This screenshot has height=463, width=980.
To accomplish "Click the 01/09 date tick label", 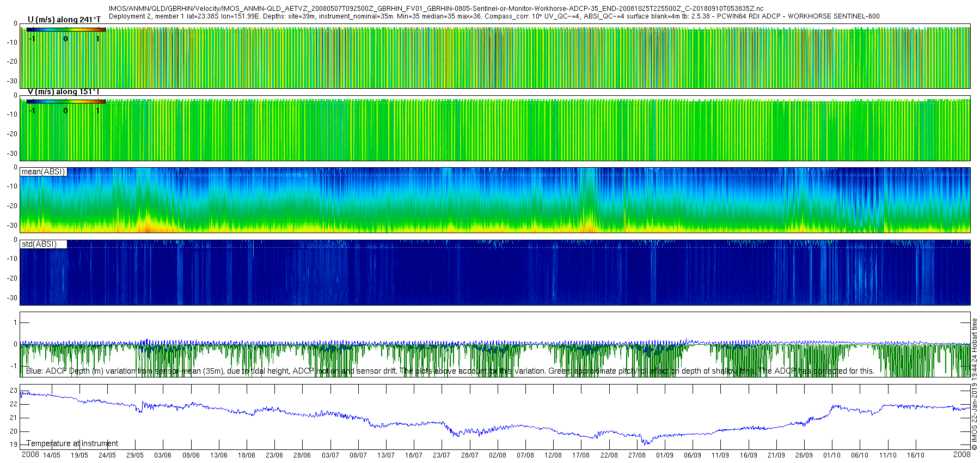I will point(665,455).
